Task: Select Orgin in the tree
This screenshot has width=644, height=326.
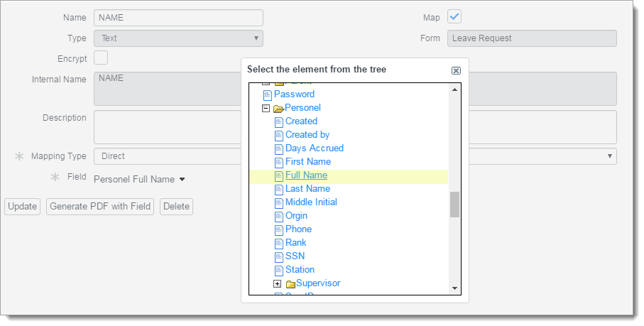Action: pyautogui.click(x=296, y=215)
